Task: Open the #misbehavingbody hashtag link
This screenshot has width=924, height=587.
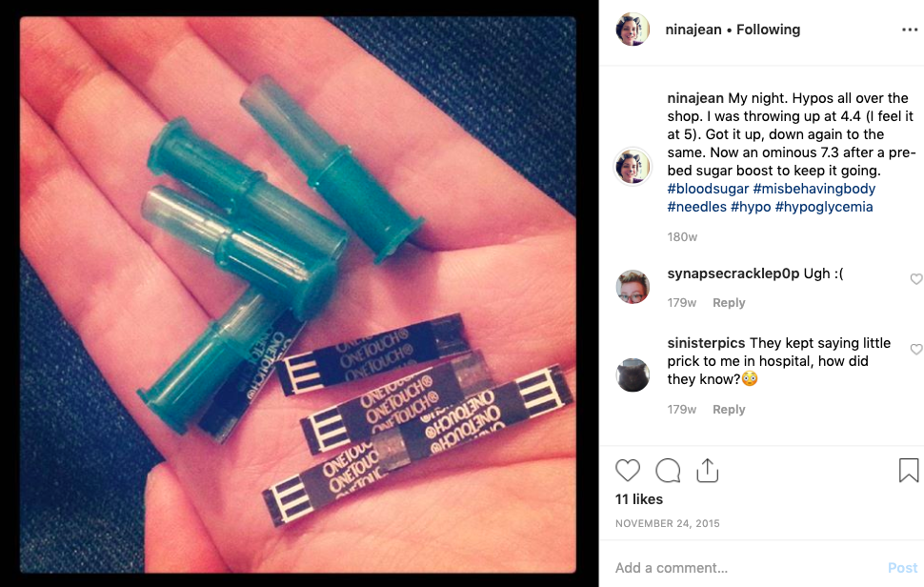Action: pos(814,189)
